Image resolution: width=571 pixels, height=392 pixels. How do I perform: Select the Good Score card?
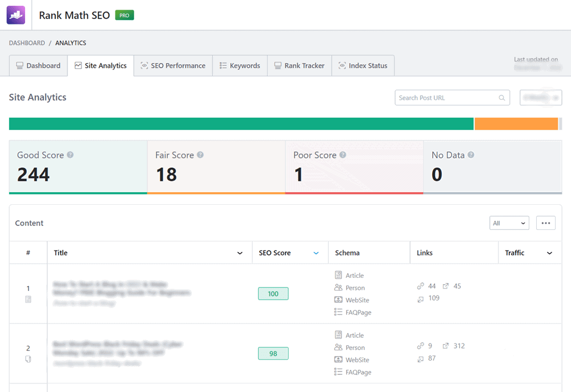click(x=78, y=167)
